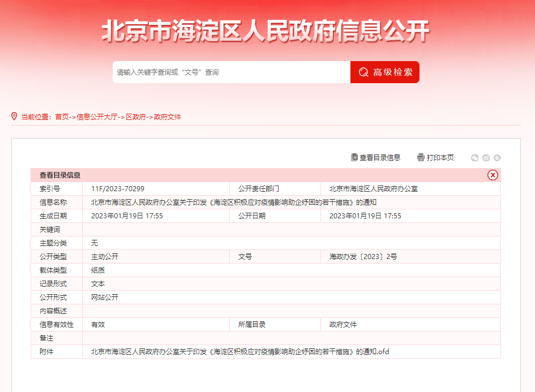Focus the keyword search input field
Viewport: 535px width, 392px height.
(231, 72)
